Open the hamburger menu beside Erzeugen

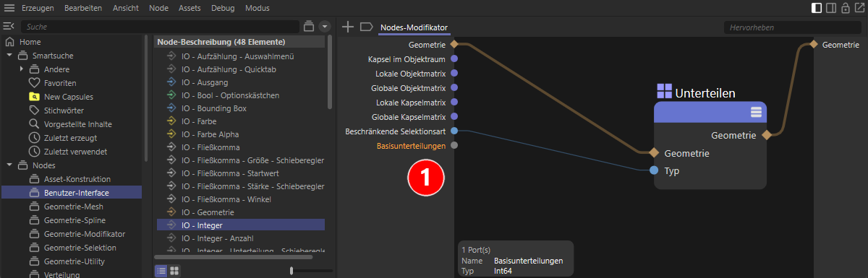click(x=9, y=8)
